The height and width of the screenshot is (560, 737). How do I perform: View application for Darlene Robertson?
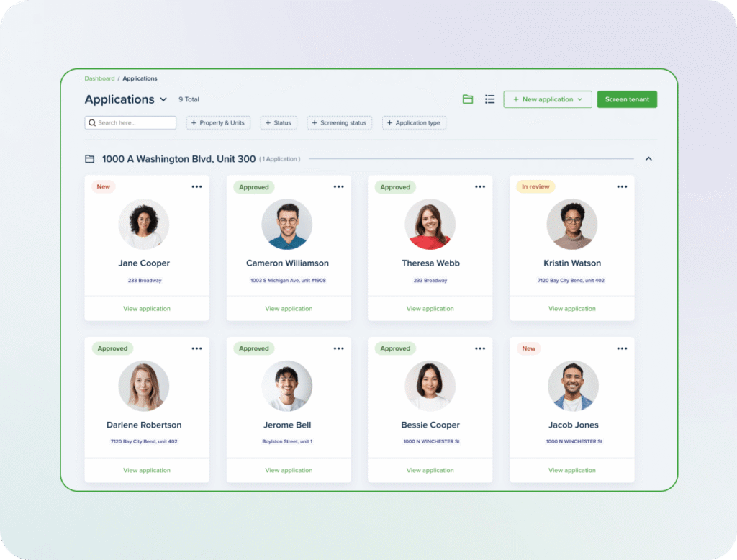pos(147,470)
